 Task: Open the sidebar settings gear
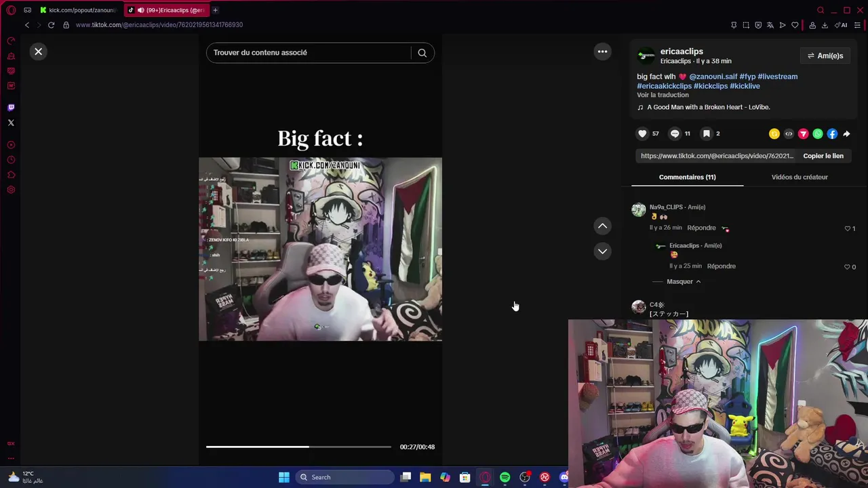(x=11, y=190)
